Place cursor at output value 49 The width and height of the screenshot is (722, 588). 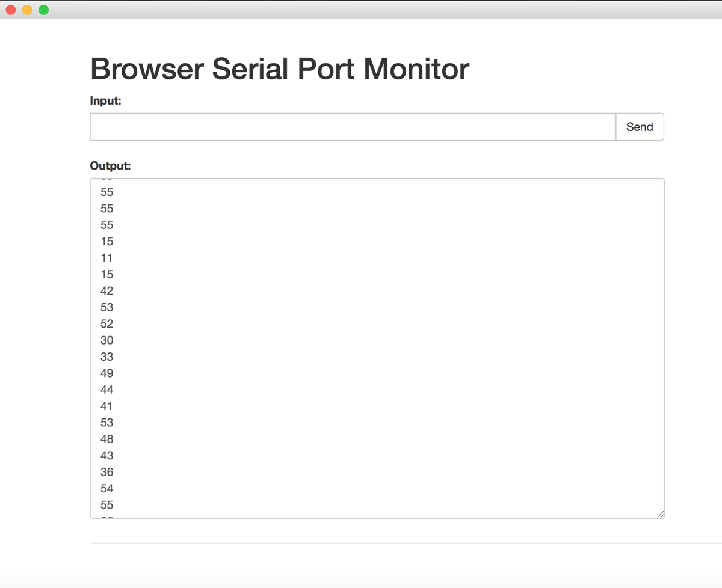coord(107,373)
